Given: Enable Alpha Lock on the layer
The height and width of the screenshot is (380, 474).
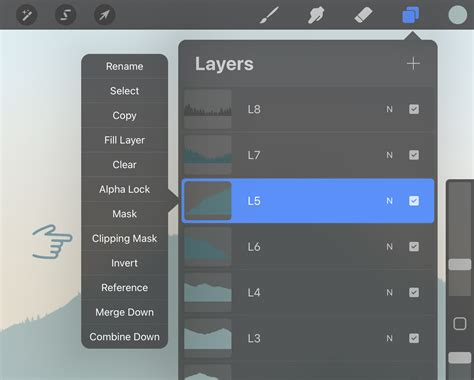Looking at the screenshot, I should point(124,189).
